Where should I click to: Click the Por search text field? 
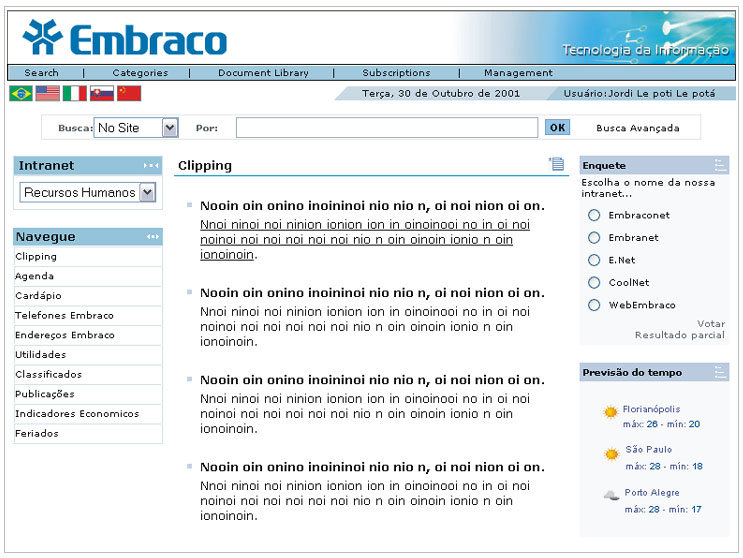(386, 128)
